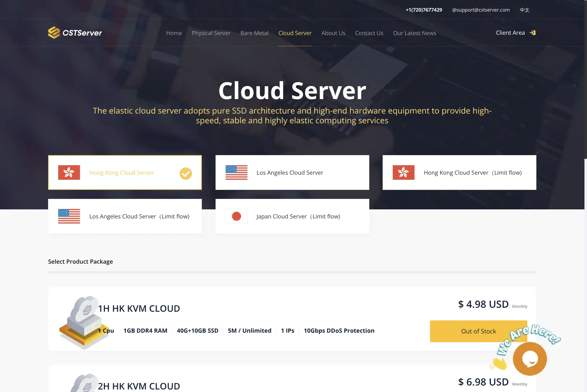This screenshot has height=392, width=587.
Task: Click the Japan flag icon
Action: click(237, 216)
